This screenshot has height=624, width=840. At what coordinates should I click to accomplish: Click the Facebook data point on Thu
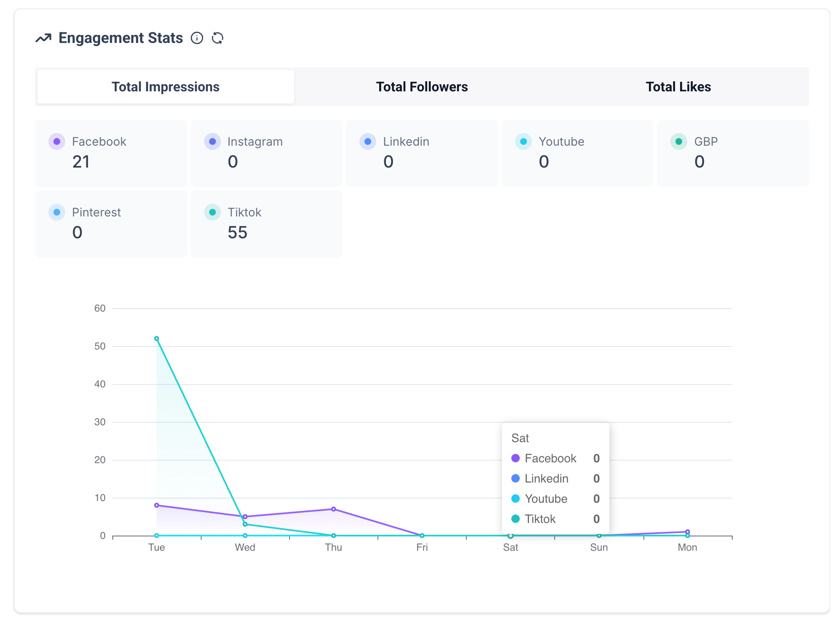[x=333, y=509]
